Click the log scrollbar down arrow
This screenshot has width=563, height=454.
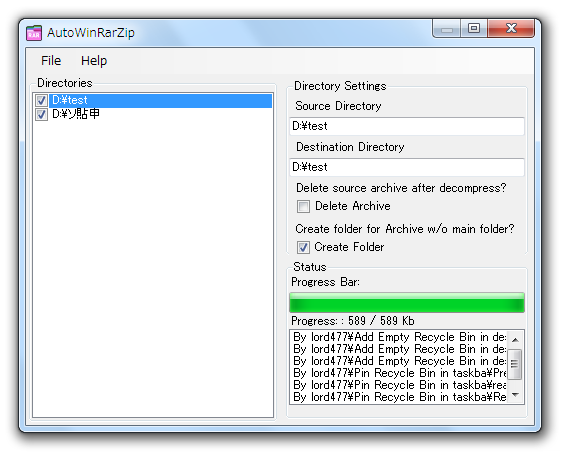pyautogui.click(x=516, y=395)
